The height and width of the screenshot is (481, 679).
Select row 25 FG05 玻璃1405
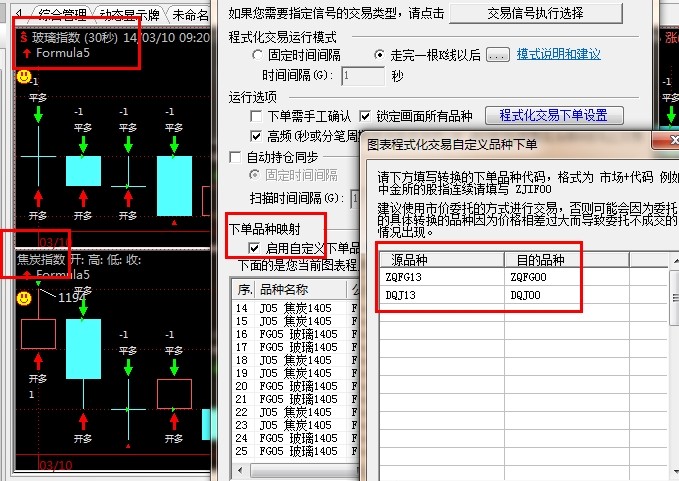295,451
